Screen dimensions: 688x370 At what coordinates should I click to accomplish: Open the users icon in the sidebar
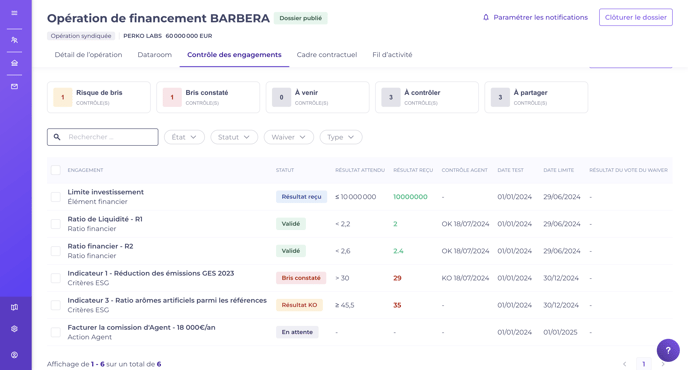14,40
